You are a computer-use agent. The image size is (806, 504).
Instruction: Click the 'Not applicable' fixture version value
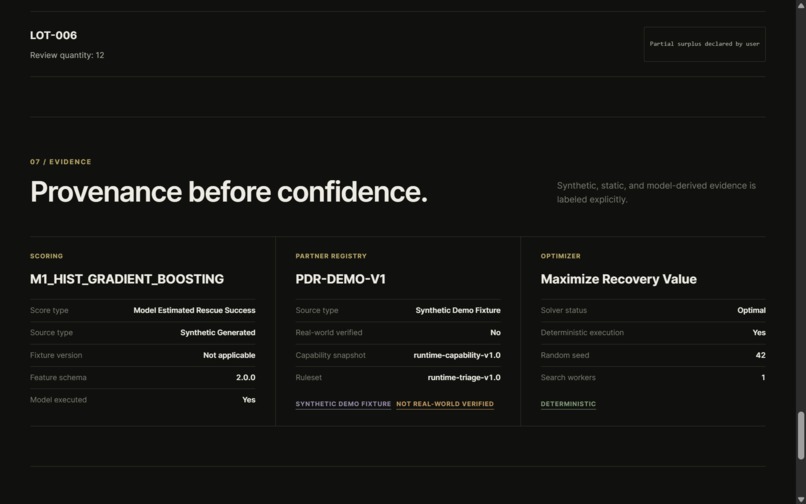click(x=229, y=355)
